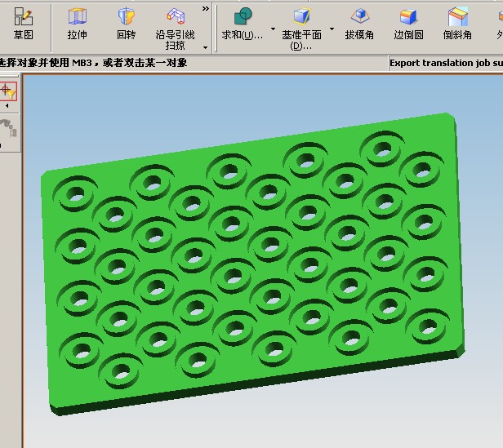
Task: Select Sweep along Guide (沿导引线扫掠) tool
Action: click(175, 29)
